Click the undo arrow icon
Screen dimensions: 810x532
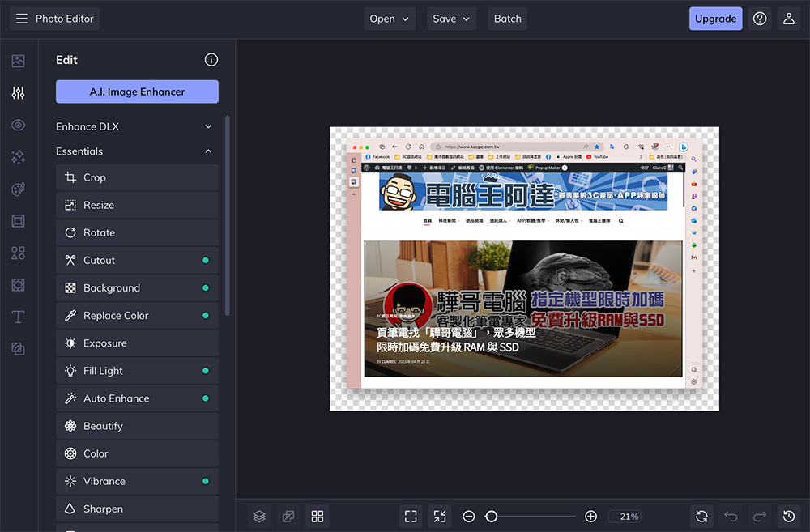[x=731, y=516]
